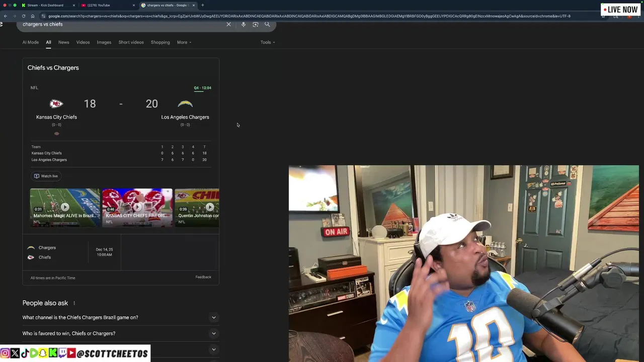Click the People also ask heading
644x362 pixels.
click(45, 303)
